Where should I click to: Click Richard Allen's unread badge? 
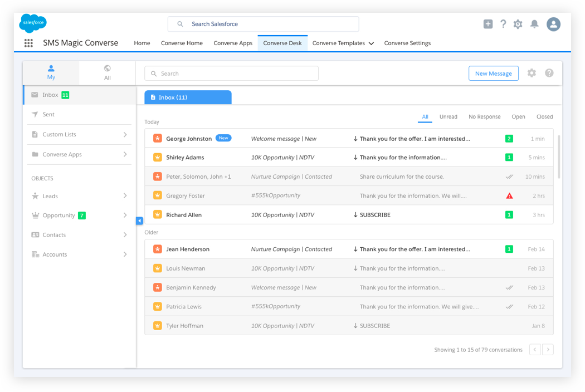click(x=509, y=214)
